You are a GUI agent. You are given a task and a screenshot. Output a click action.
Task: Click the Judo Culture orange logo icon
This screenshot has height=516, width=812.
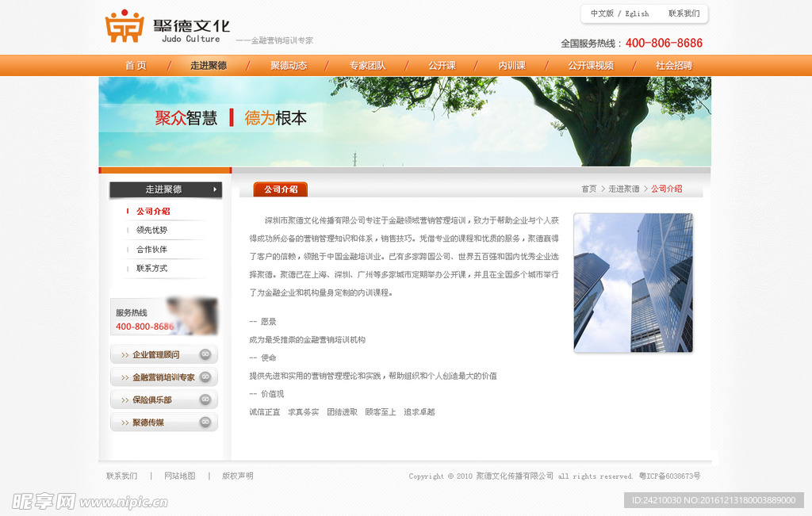(125, 26)
